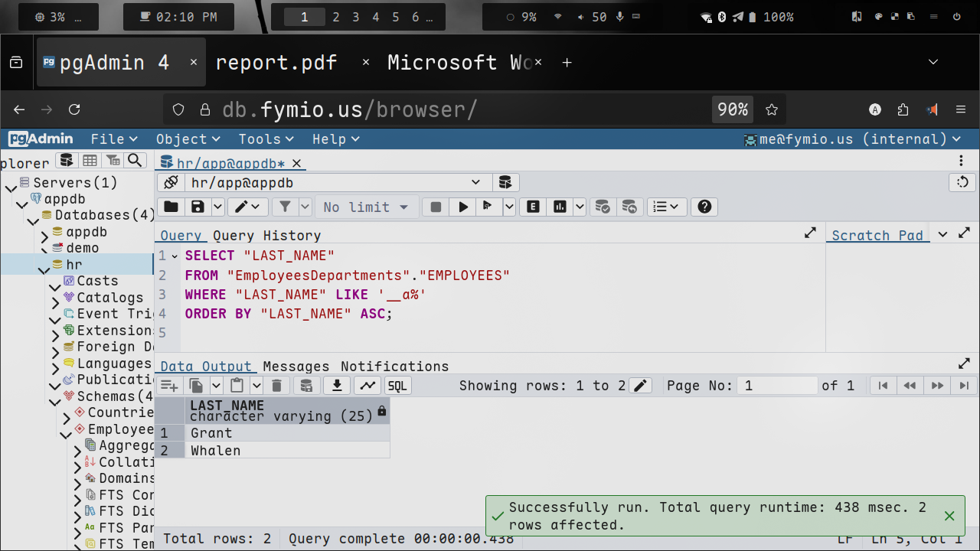Switch to the Query History tab
This screenshot has width=980, height=551.
point(266,236)
